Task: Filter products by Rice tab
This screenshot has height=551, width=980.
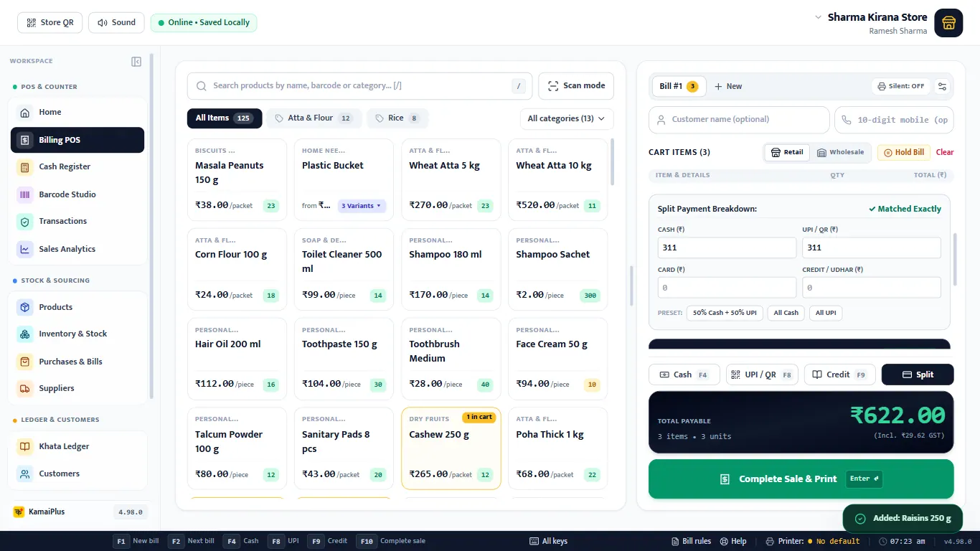Action: [397, 118]
